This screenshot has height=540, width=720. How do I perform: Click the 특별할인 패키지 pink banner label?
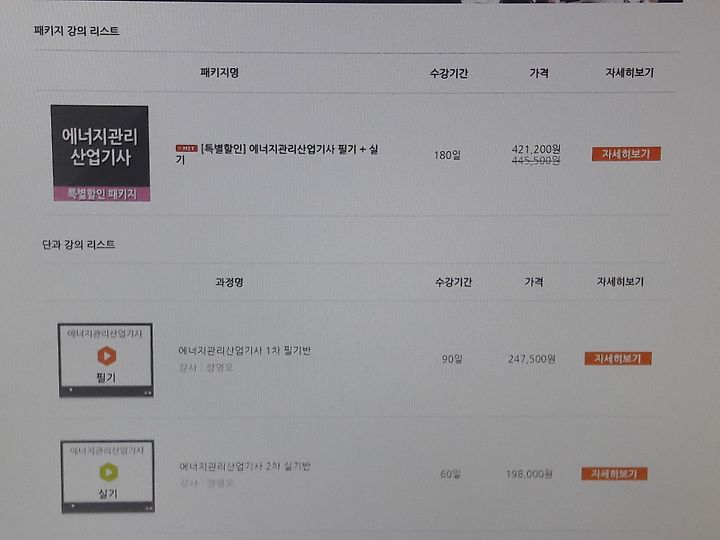[102, 194]
